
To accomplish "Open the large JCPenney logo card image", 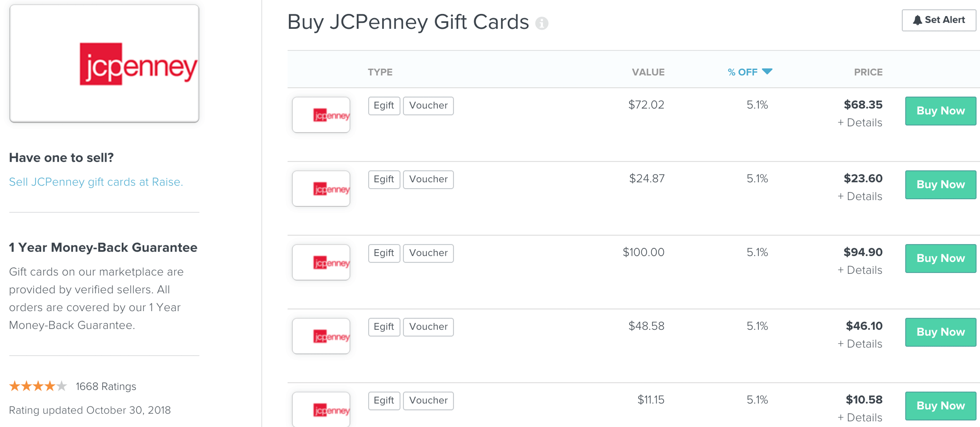I will pos(104,64).
